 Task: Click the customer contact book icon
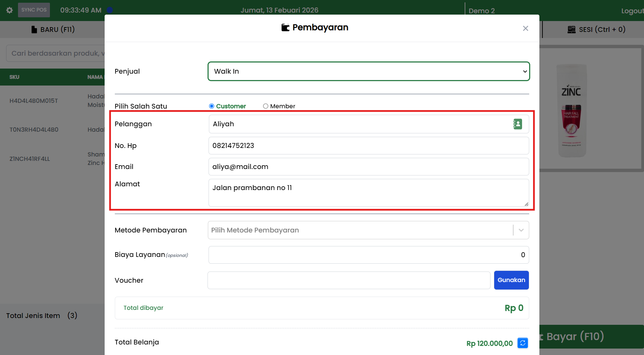[517, 124]
